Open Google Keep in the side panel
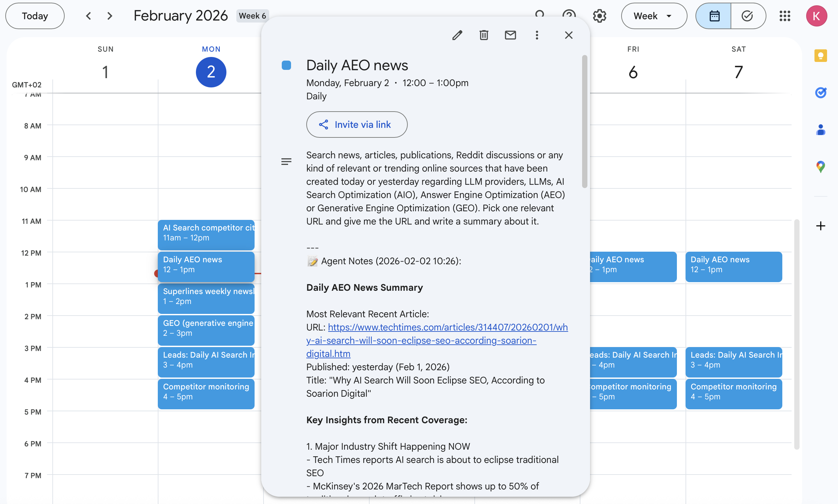This screenshot has width=838, height=504. click(821, 55)
